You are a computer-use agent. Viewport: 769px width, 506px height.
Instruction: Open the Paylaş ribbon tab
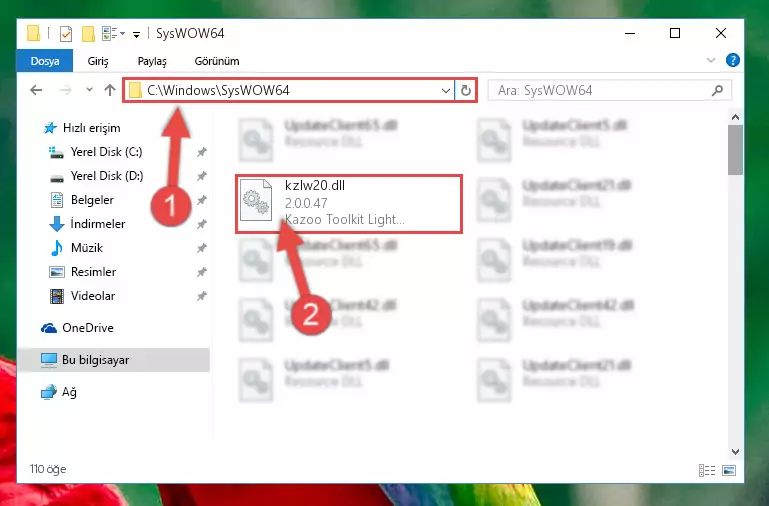coord(152,61)
